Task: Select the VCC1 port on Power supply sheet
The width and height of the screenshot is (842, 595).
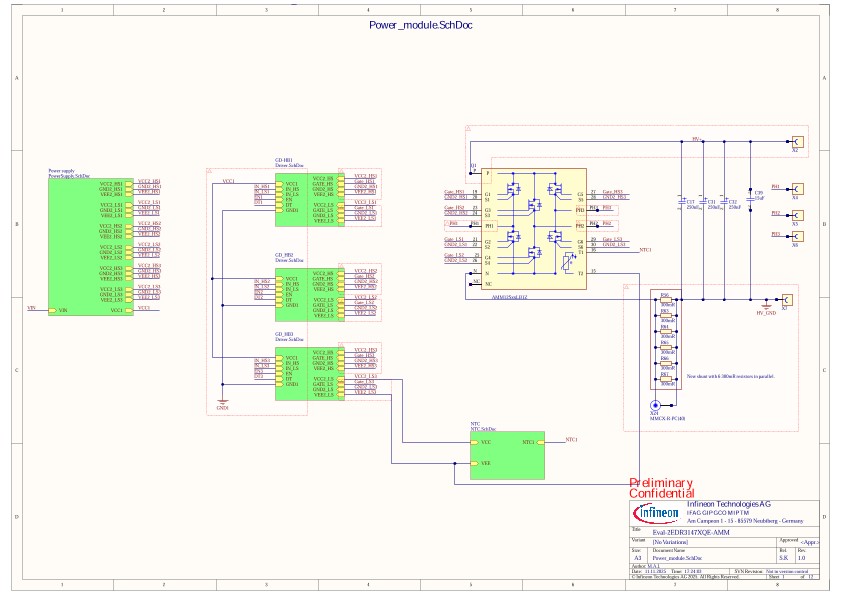Action: (129, 310)
